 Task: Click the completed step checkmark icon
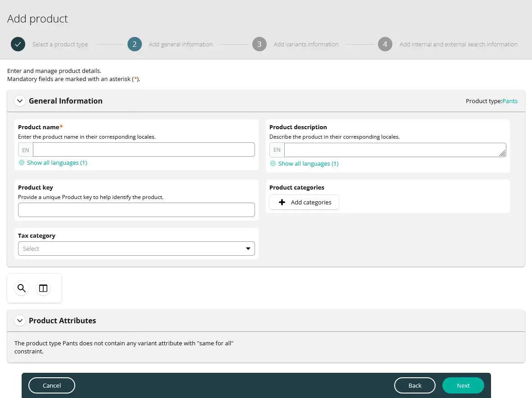(x=18, y=44)
